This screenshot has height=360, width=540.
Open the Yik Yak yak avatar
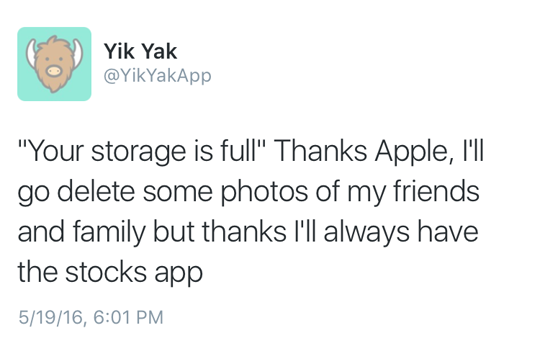coord(54,64)
